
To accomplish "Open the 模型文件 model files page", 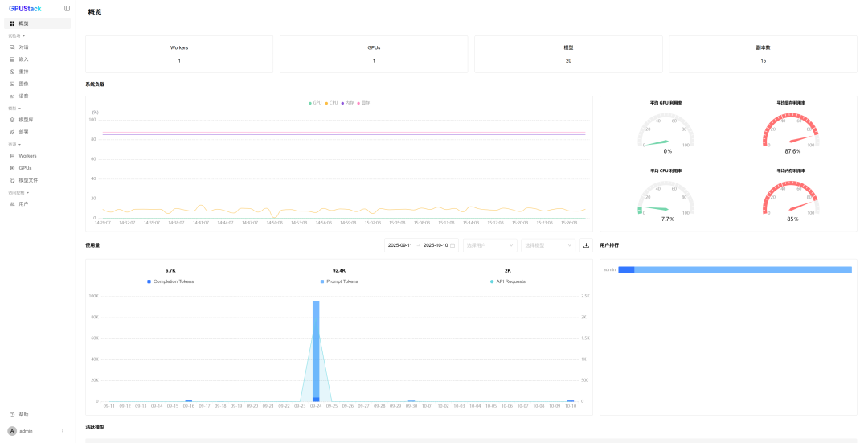I will pos(28,180).
